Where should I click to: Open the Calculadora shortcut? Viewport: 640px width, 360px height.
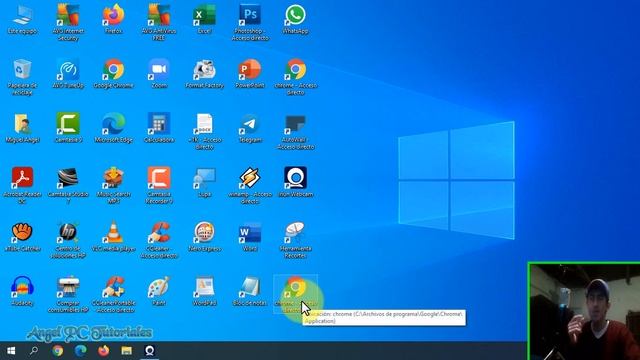click(x=159, y=128)
